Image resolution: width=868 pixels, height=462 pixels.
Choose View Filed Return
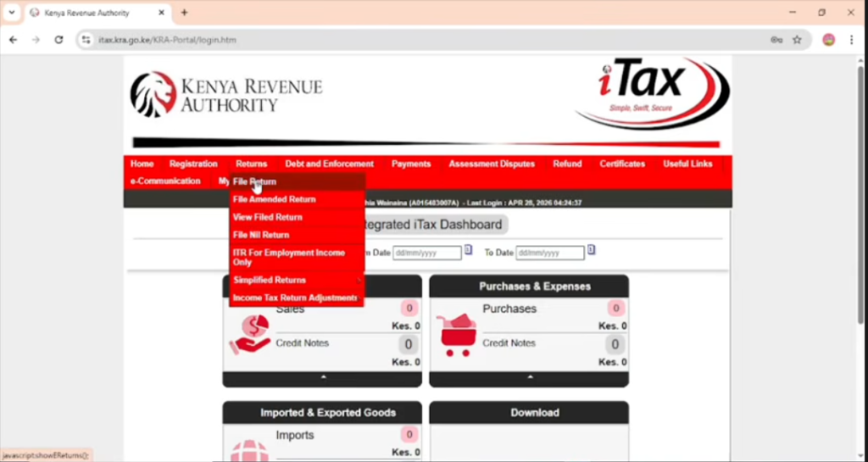[297, 217]
